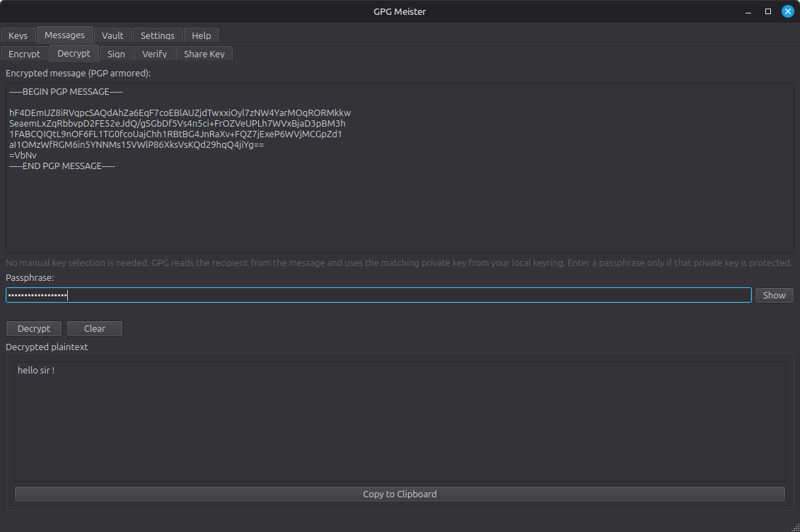Click the END PGP MESSAGE footer line
The width and height of the screenshot is (800, 532).
tap(62, 166)
